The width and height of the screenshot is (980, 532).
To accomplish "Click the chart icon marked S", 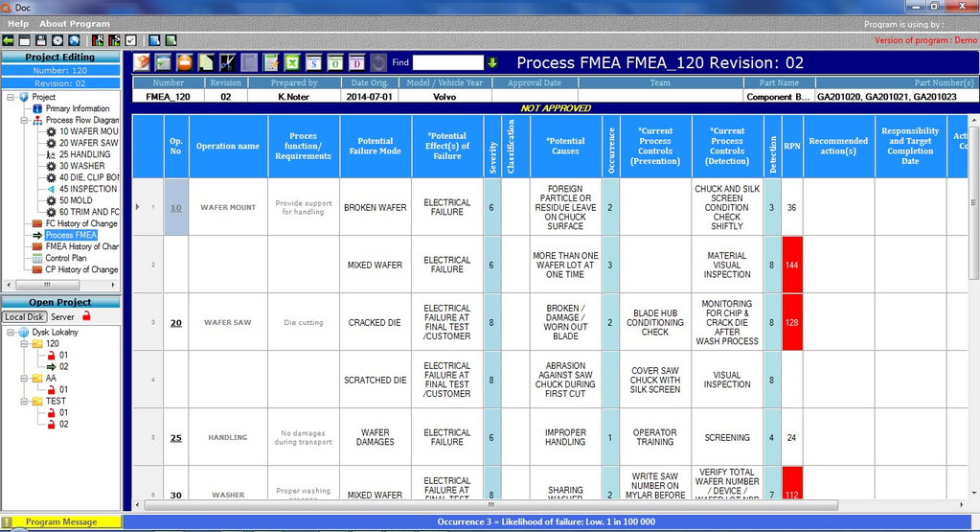I will (114, 40).
